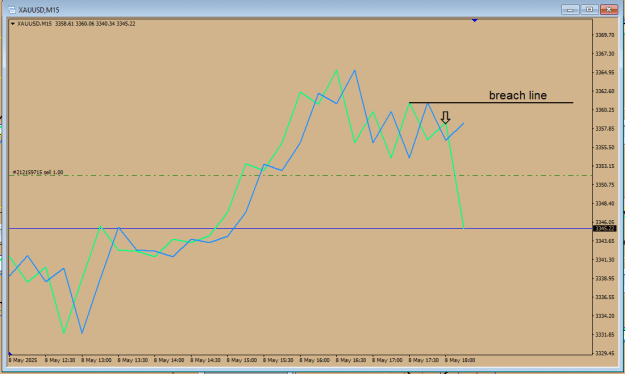
Task: Click the 8 May 2025 time axis label
Action: (x=23, y=360)
